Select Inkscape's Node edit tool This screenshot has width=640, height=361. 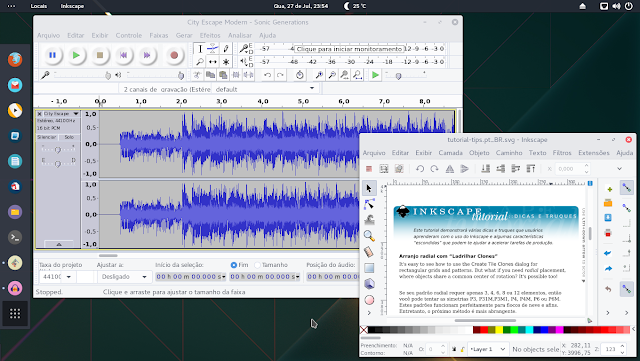point(369,204)
